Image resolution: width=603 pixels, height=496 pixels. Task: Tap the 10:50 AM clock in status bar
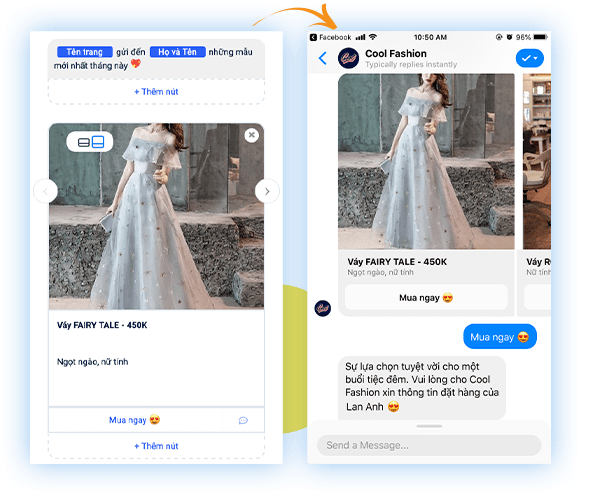[x=430, y=37]
